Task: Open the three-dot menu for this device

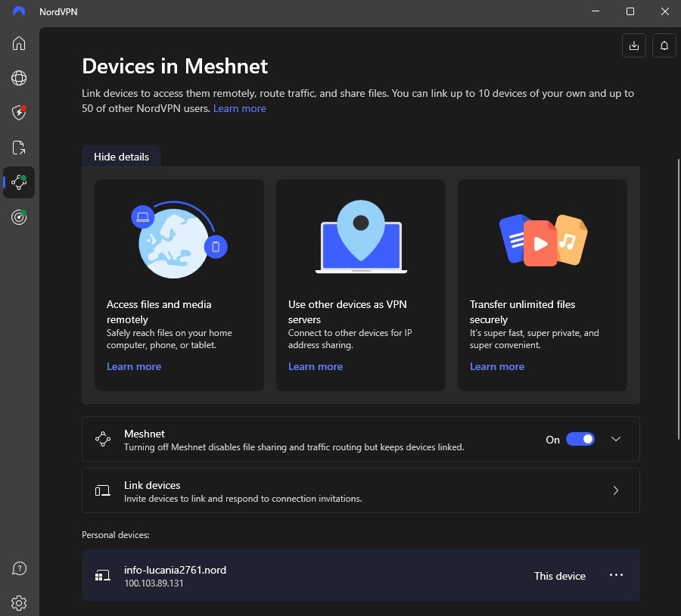Action: tap(616, 575)
